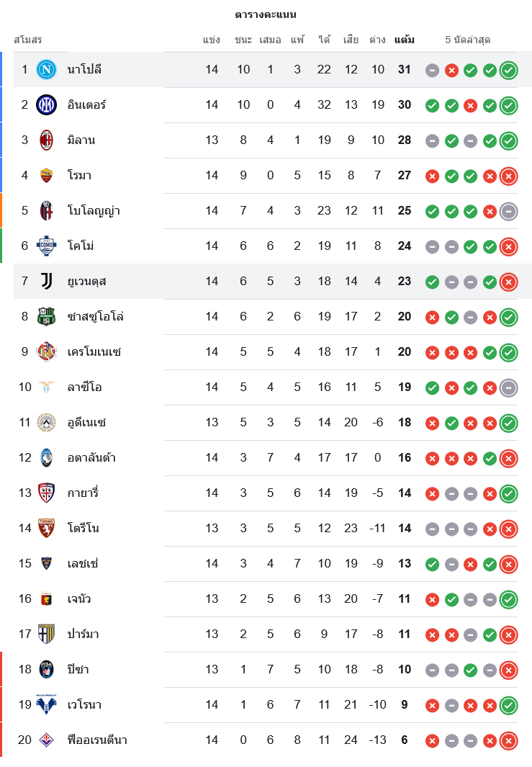
Task: Click the Juventus logo icon
Action: pyautogui.click(x=46, y=282)
